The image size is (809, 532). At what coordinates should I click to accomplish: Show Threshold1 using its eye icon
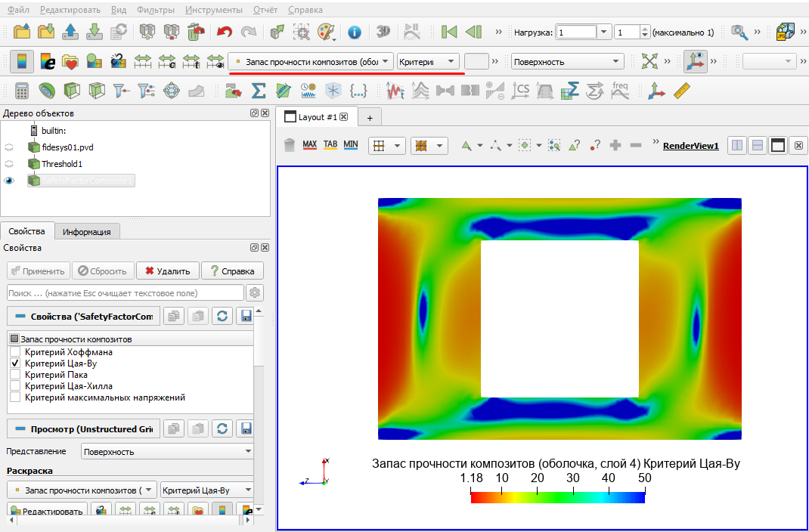(9, 164)
